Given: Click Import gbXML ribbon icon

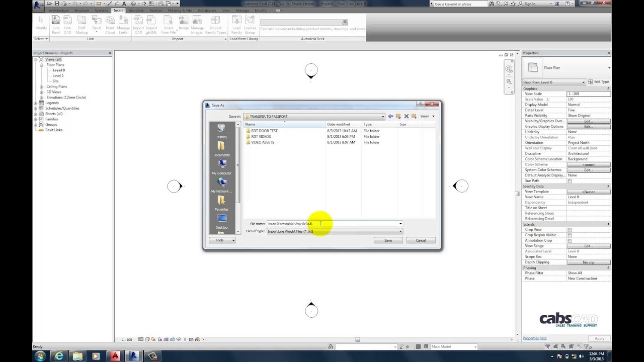Looking at the screenshot, I should click(151, 24).
